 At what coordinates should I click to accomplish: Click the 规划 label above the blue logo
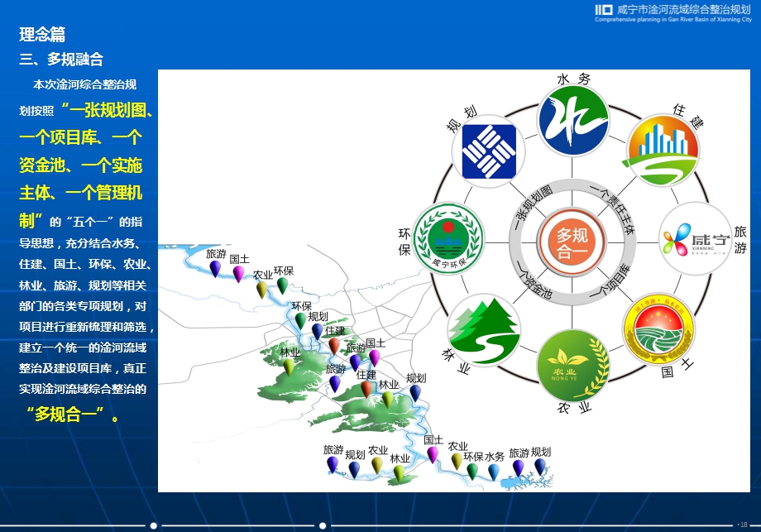[x=462, y=118]
